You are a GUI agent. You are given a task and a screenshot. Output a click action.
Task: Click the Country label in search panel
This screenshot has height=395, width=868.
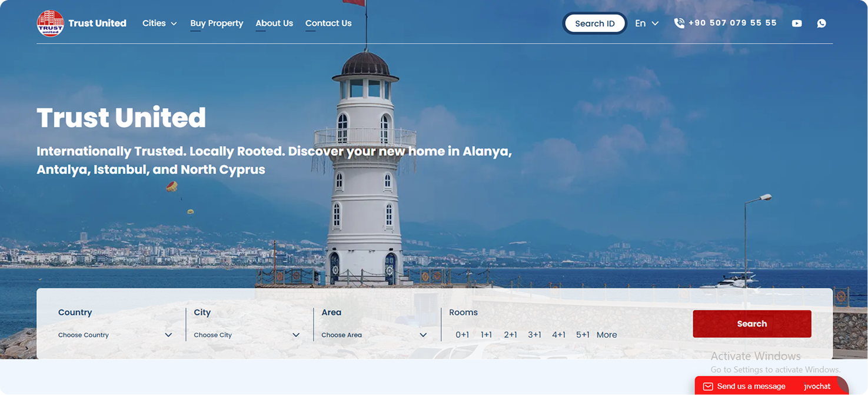[75, 313]
